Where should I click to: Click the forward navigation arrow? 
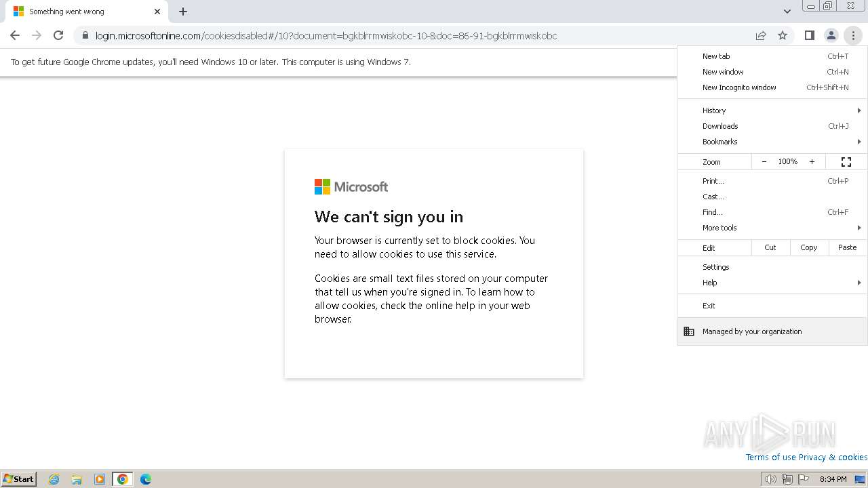(x=37, y=35)
